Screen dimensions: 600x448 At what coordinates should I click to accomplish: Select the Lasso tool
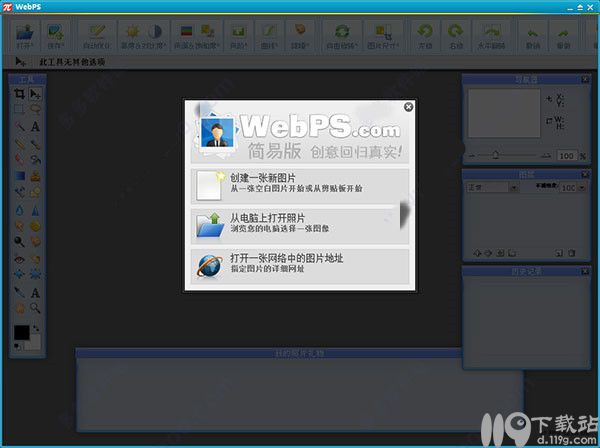pos(35,109)
